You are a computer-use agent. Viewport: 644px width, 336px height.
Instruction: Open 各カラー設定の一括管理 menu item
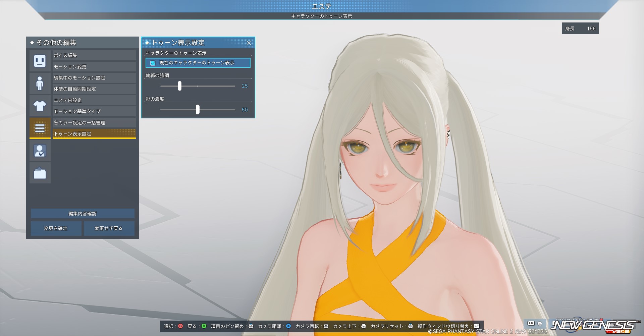pos(94,123)
